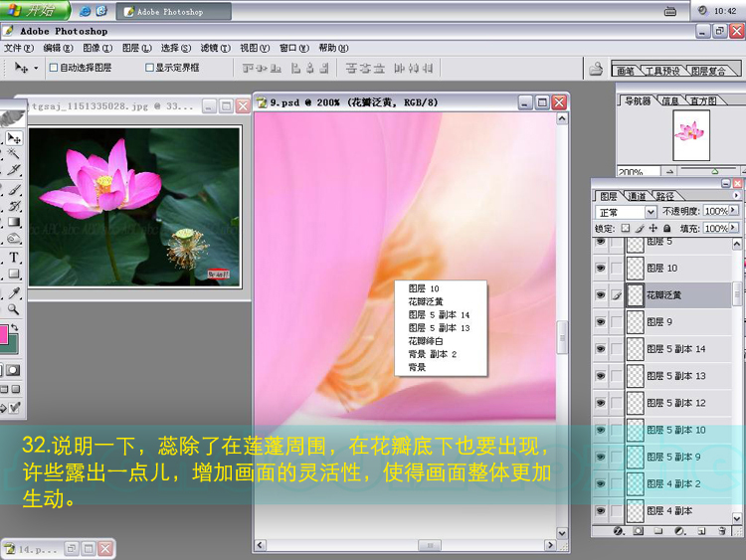Image resolution: width=746 pixels, height=560 pixels.
Task: Select the History Brush tool
Action: click(x=14, y=206)
